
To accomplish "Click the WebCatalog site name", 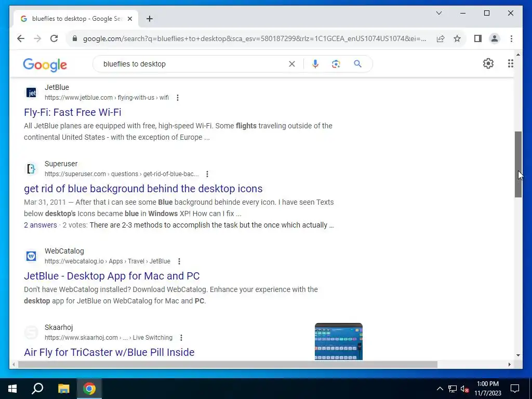I will click(64, 251).
